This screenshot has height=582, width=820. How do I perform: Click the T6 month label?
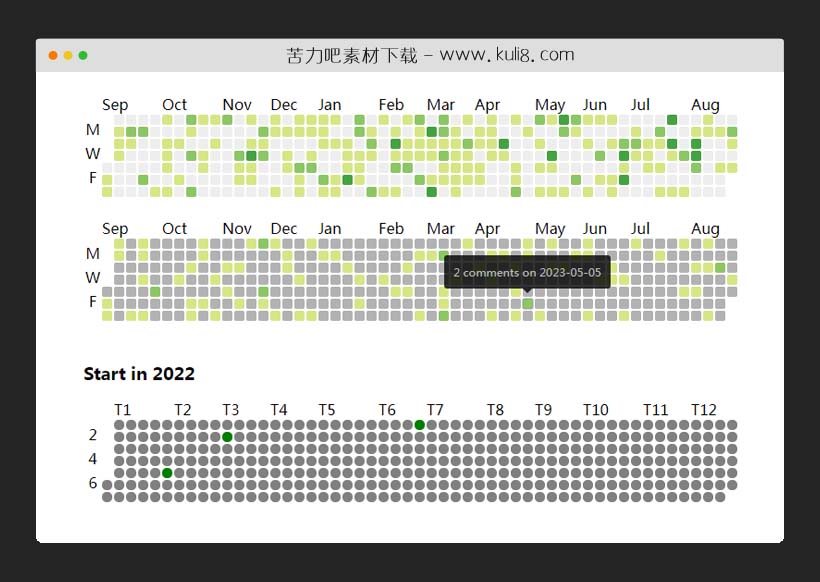tap(387, 410)
